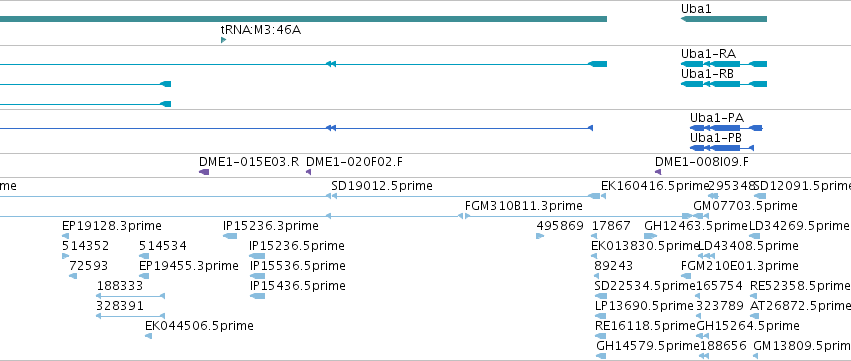Click the 188333 EST feature line

pos(130,296)
